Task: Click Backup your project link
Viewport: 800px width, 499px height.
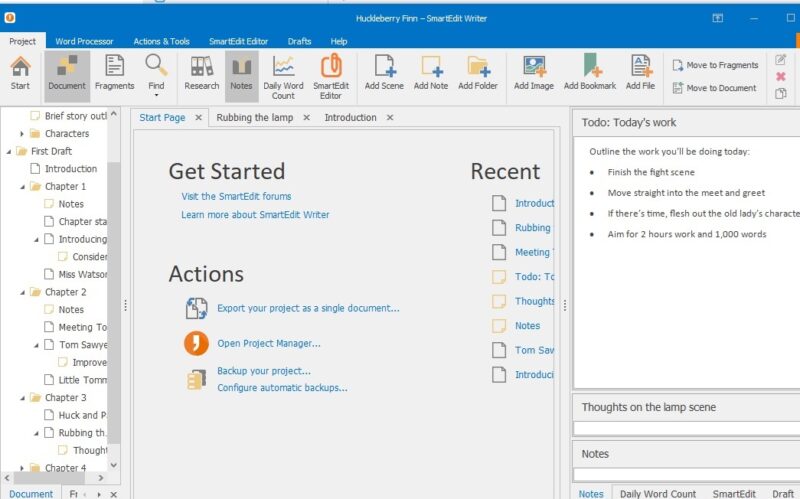Action: click(x=264, y=371)
